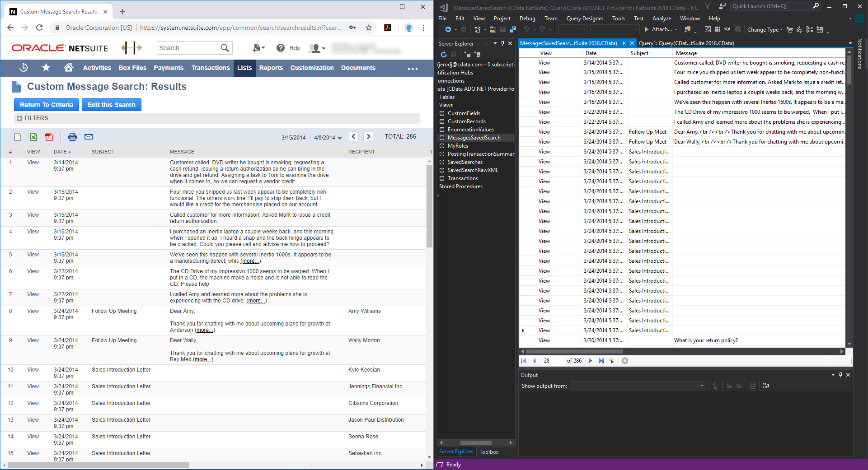Image resolution: width=868 pixels, height=470 pixels.
Task: Toggle word wrap in Output panel
Action: [765, 386]
